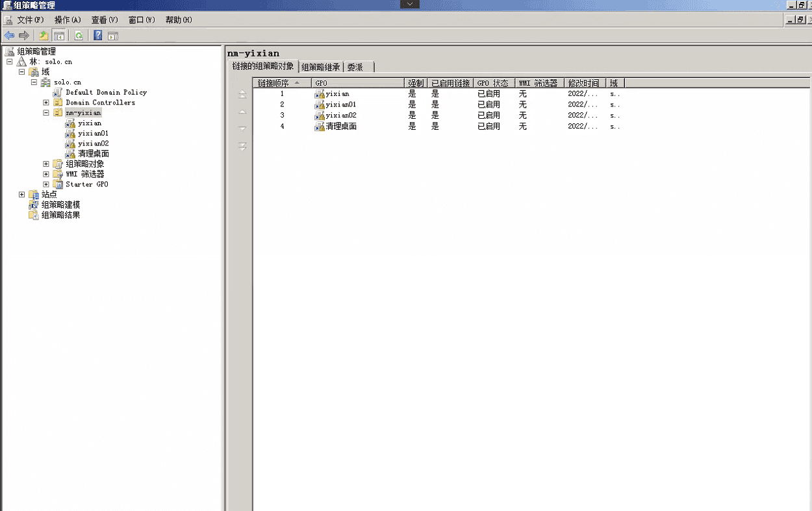Collapse the solo.cn domain node
Viewport: 812px width, 511px height.
[x=34, y=82]
